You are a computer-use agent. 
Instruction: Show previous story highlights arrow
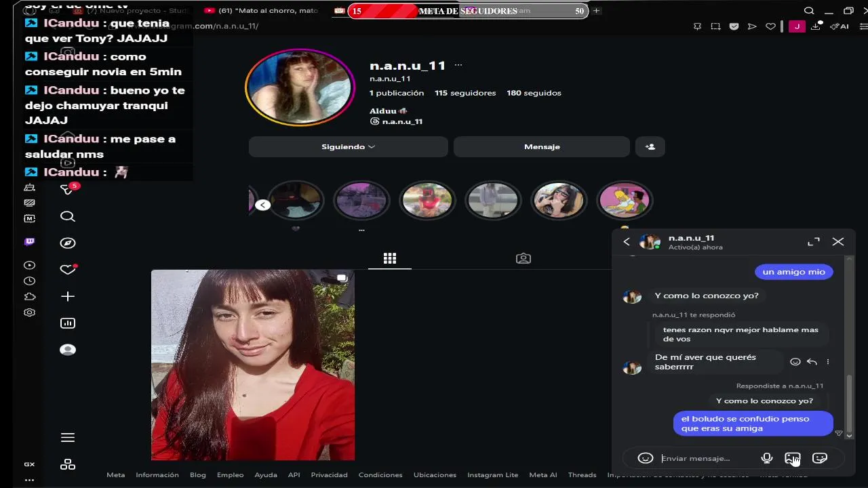pos(263,205)
